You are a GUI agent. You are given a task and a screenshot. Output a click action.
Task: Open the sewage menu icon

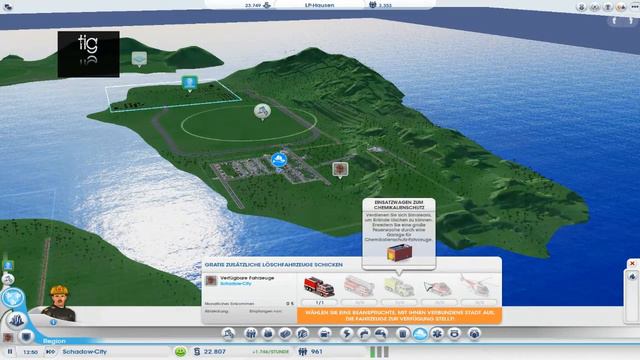point(381,334)
